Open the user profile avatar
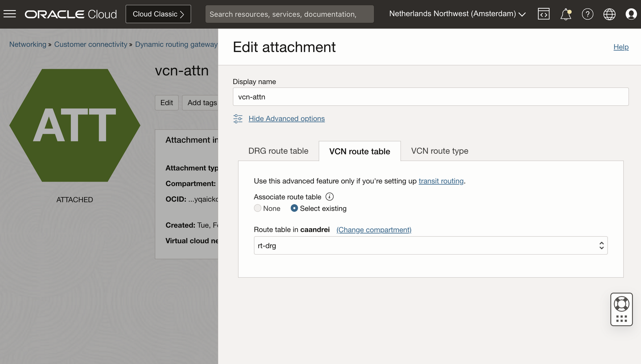Image resolution: width=641 pixels, height=364 pixels. click(631, 14)
